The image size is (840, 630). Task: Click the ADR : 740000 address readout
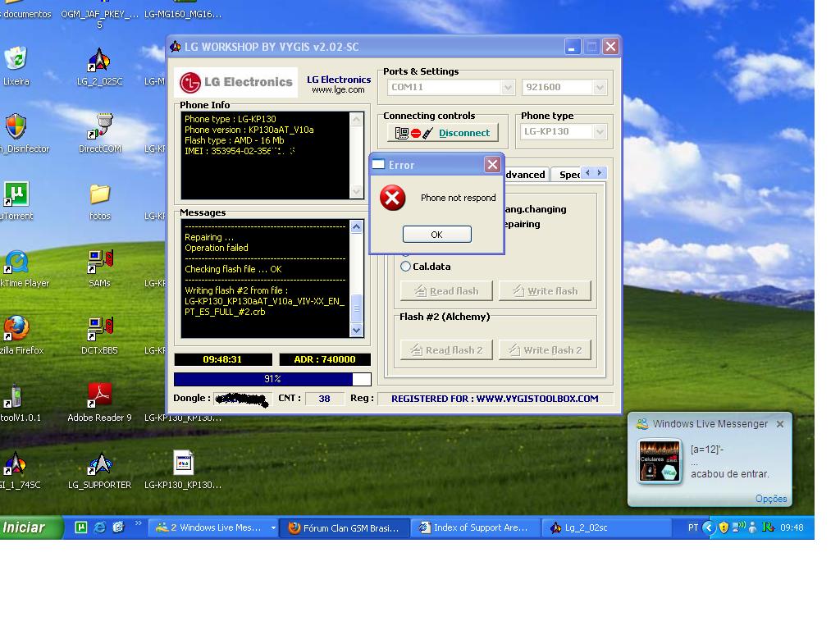click(x=325, y=359)
